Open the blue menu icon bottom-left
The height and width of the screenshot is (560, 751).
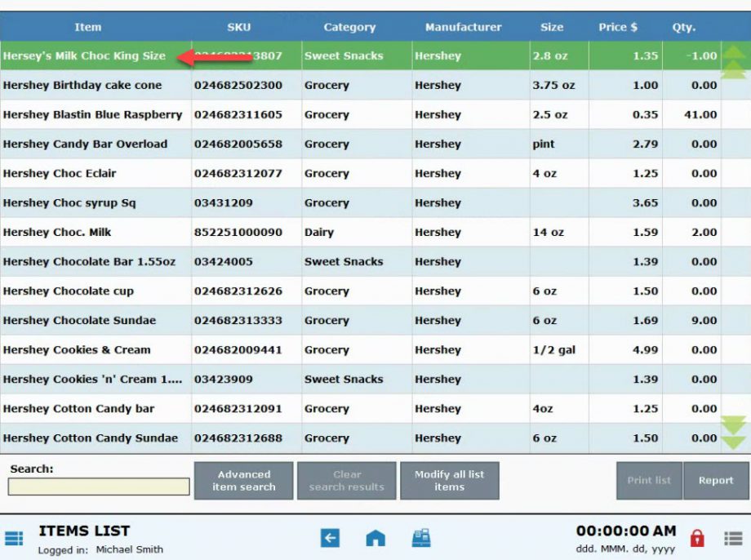pyautogui.click(x=14, y=538)
